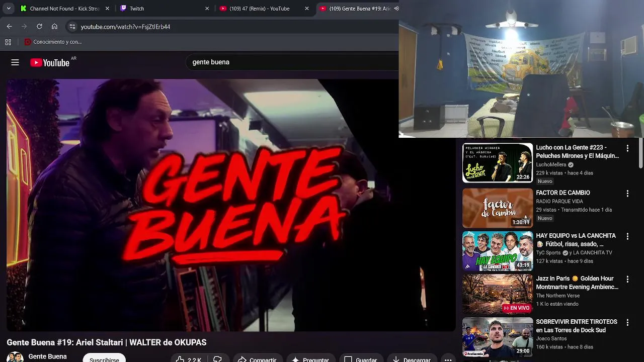This screenshot has width=644, height=362.
Task: Mute the Gente Buena tab audio icon
Action: [396, 9]
